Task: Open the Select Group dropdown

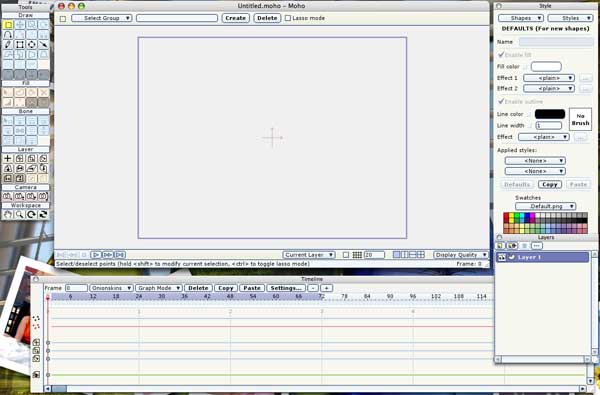Action: [x=102, y=18]
